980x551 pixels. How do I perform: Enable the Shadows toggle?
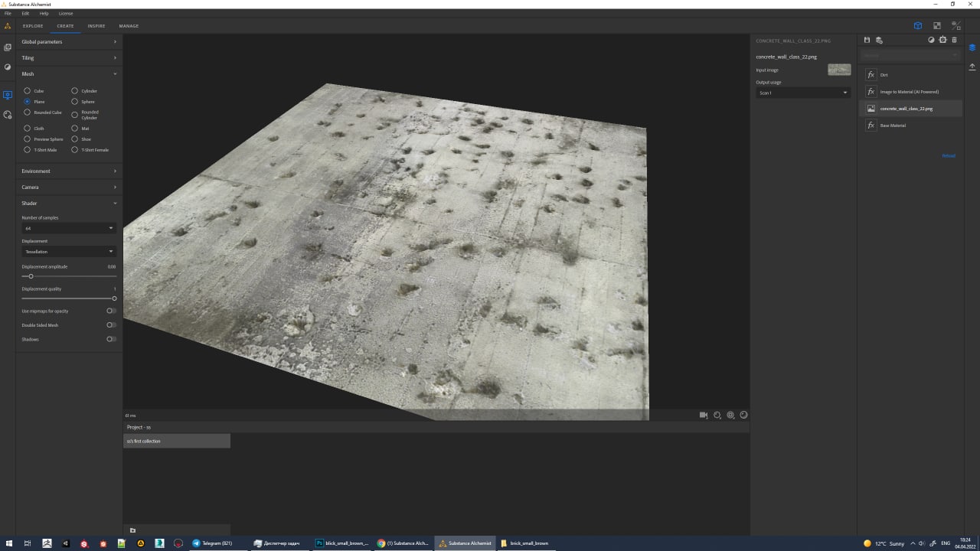(111, 339)
